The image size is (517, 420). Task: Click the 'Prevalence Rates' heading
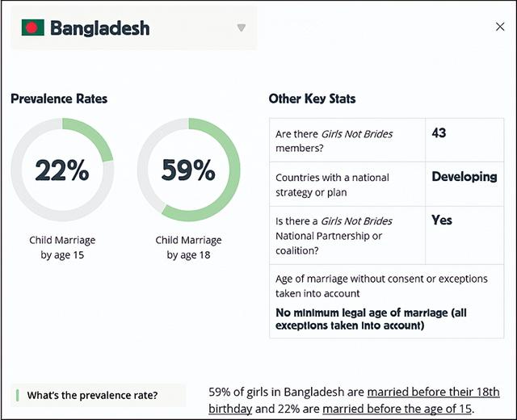point(59,99)
